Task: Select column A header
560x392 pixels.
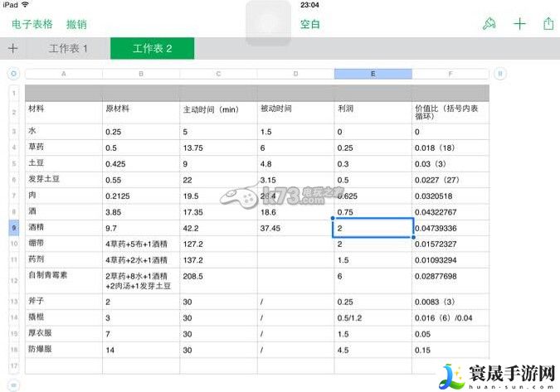Action: [x=64, y=74]
